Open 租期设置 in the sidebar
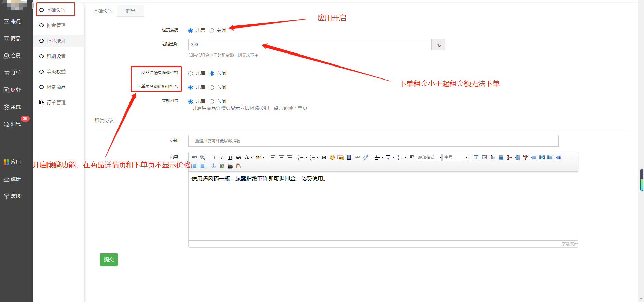644x302 pixels. pos(56,56)
